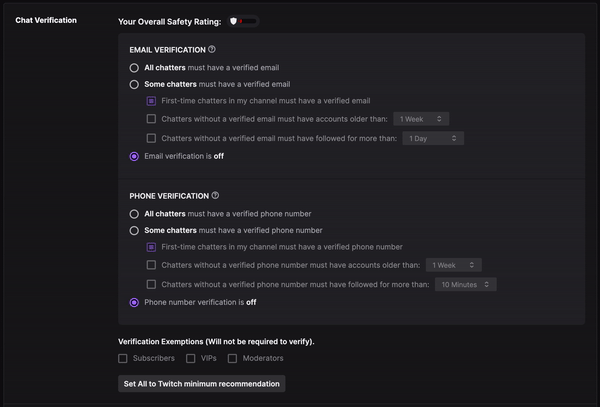This screenshot has height=407, width=600.
Task: Open the 10 Minutes follow duration dropdown
Action: 466,284
